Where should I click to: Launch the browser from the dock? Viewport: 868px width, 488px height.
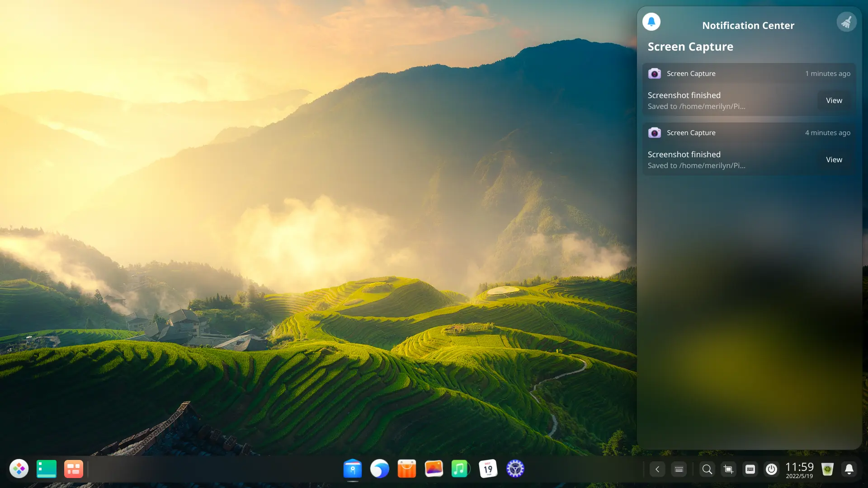coord(380,469)
